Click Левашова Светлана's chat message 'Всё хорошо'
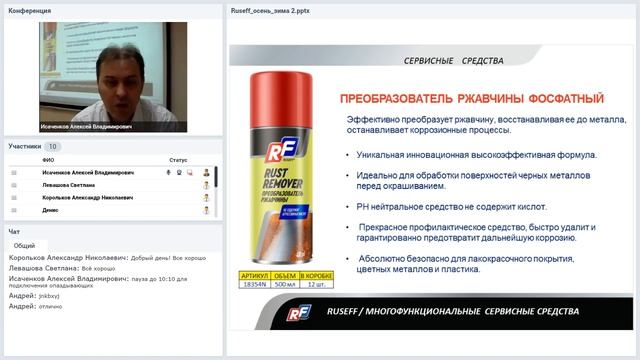This screenshot has width=640, height=360. [98, 269]
